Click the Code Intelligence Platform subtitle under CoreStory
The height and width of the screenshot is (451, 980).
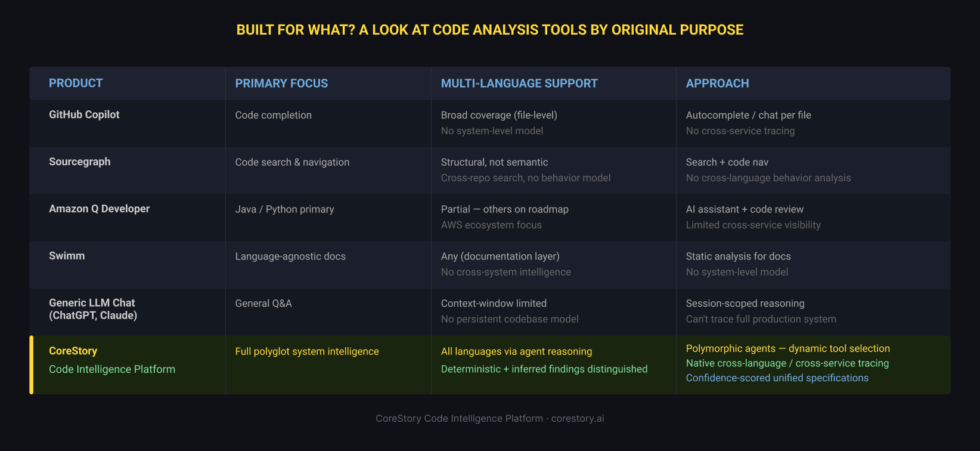coord(112,369)
